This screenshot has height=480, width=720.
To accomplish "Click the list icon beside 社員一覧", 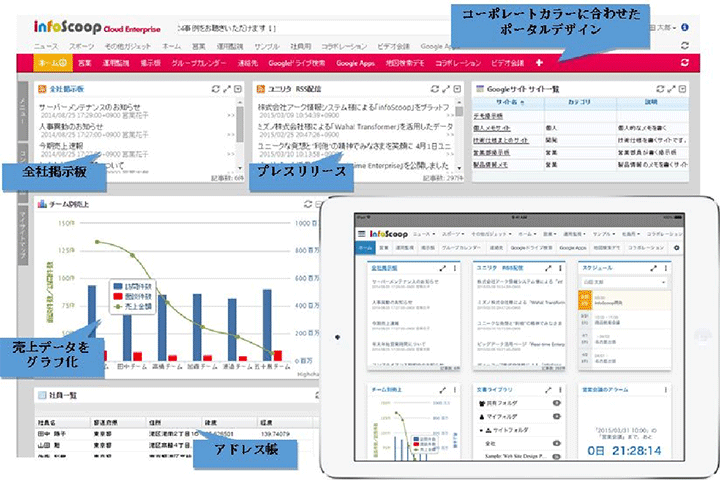I will (x=42, y=395).
